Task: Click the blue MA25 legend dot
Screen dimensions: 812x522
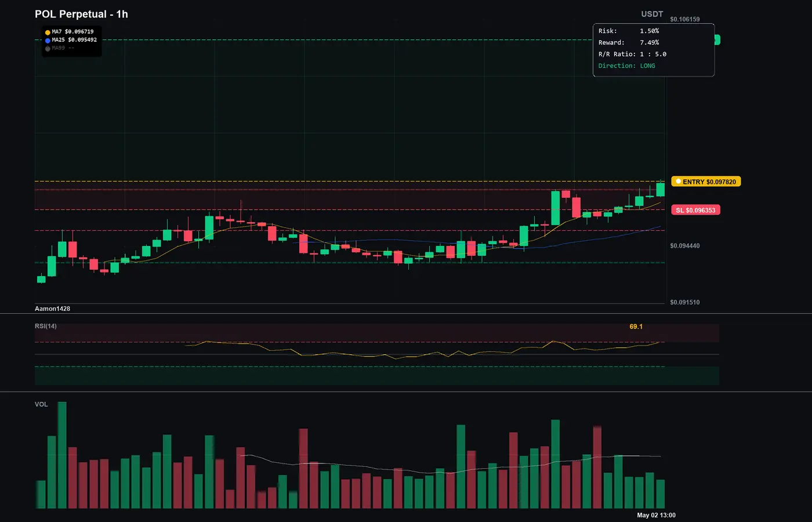Action: tap(48, 41)
